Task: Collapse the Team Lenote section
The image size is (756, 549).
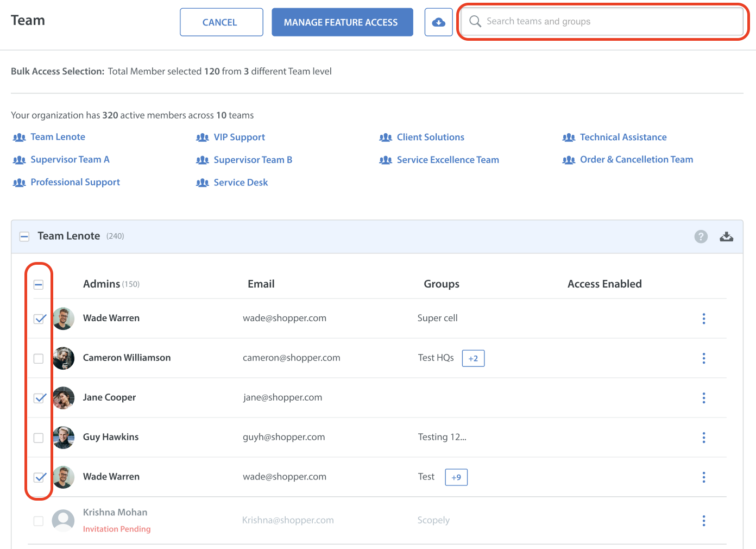Action: coord(24,236)
